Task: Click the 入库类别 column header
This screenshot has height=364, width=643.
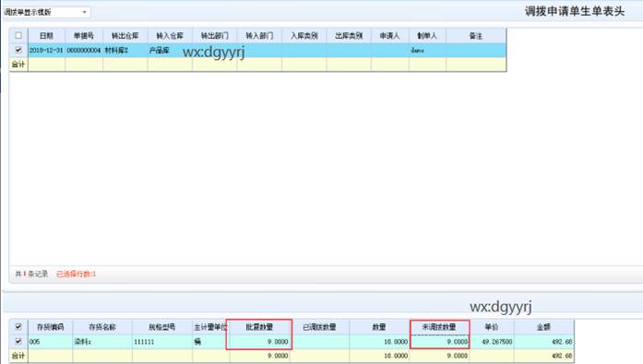Action: click(304, 36)
